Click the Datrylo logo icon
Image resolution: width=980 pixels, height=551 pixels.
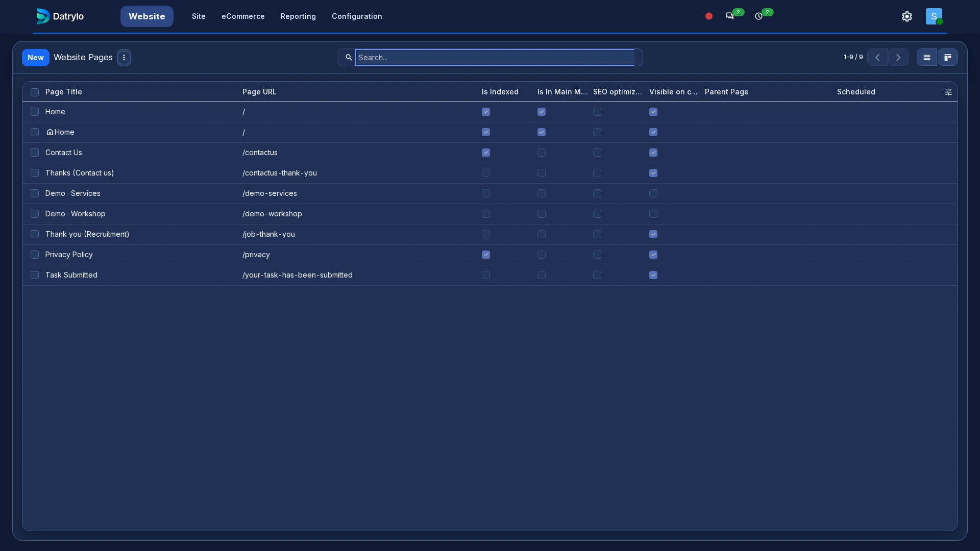pyautogui.click(x=43, y=16)
